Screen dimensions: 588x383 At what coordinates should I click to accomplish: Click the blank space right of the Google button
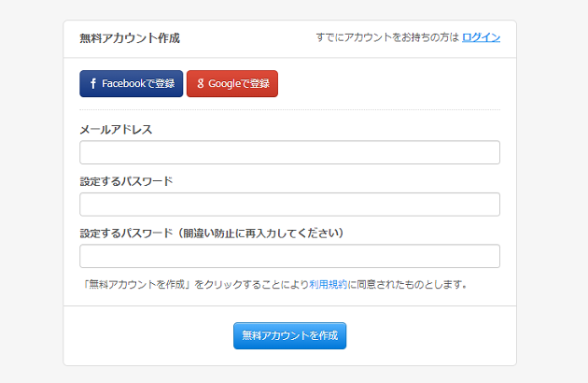(x=392, y=84)
